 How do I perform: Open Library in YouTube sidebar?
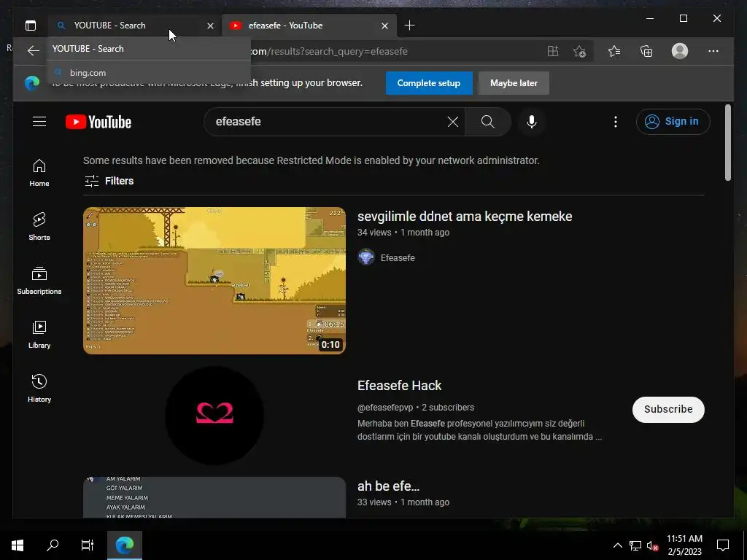(39, 335)
